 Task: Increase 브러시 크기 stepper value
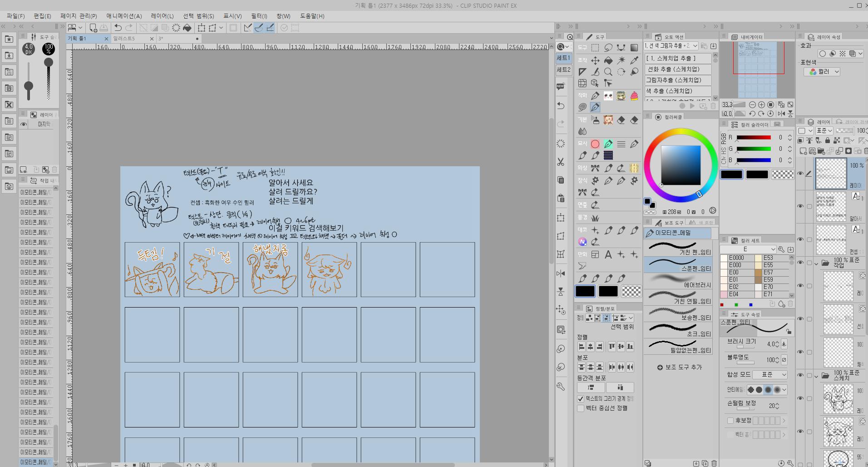pos(777,343)
